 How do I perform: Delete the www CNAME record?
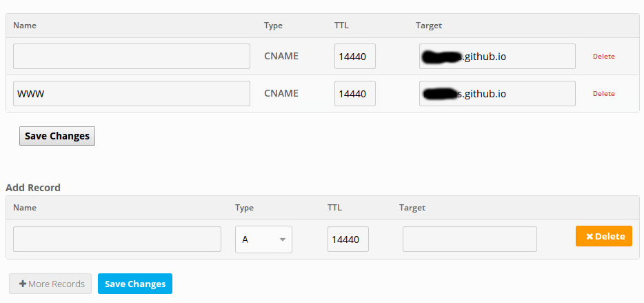604,94
